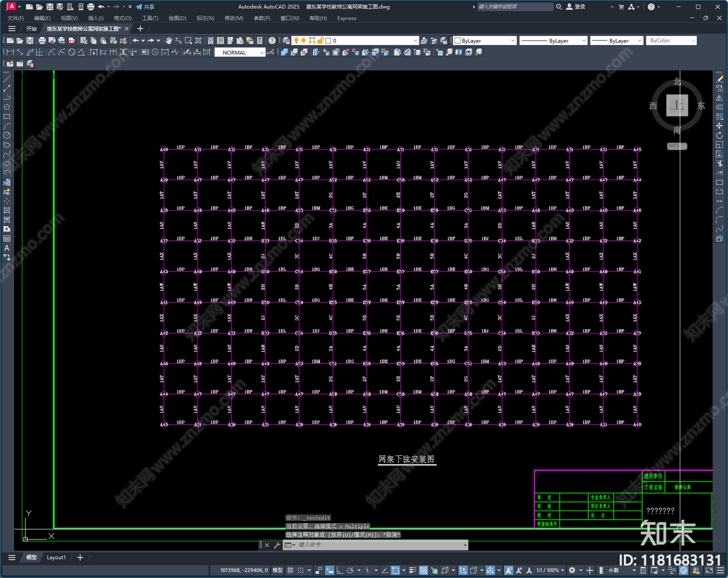Click the layer color swatch next to 0

tap(328, 41)
